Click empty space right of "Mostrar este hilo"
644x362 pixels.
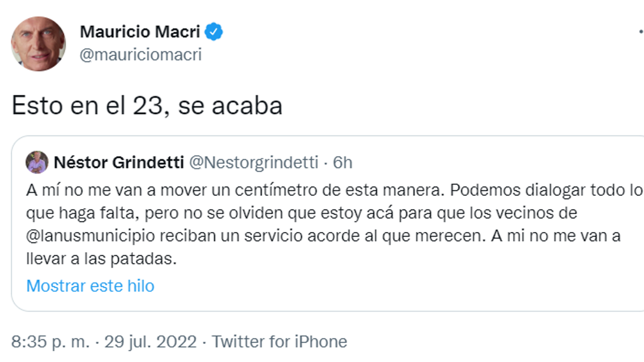point(376,286)
